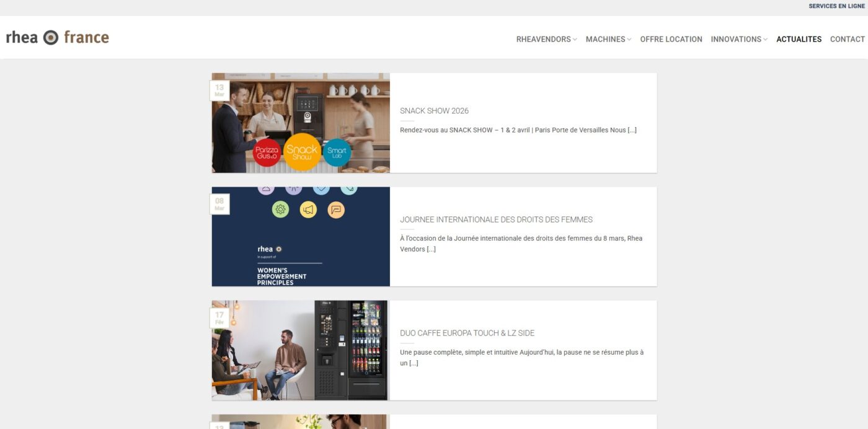Image resolution: width=868 pixels, height=429 pixels.
Task: Go to OFFRE LOCATION page
Action: pos(671,39)
